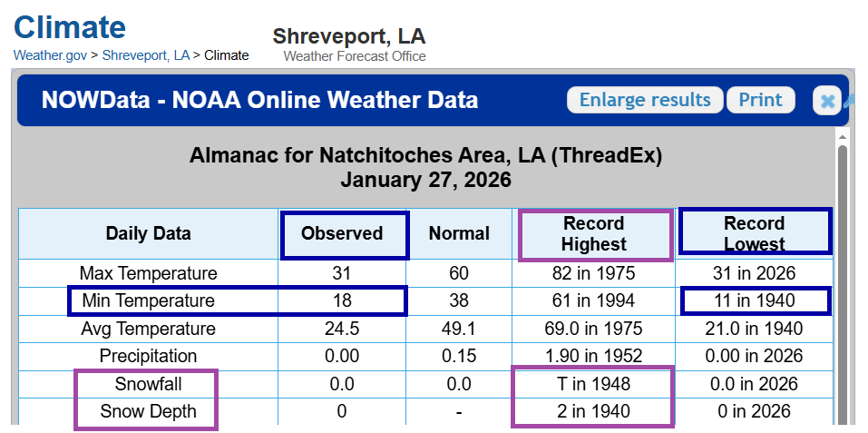Click record low cell 0 in 2026
This screenshot has height=433, width=868.
click(x=754, y=411)
